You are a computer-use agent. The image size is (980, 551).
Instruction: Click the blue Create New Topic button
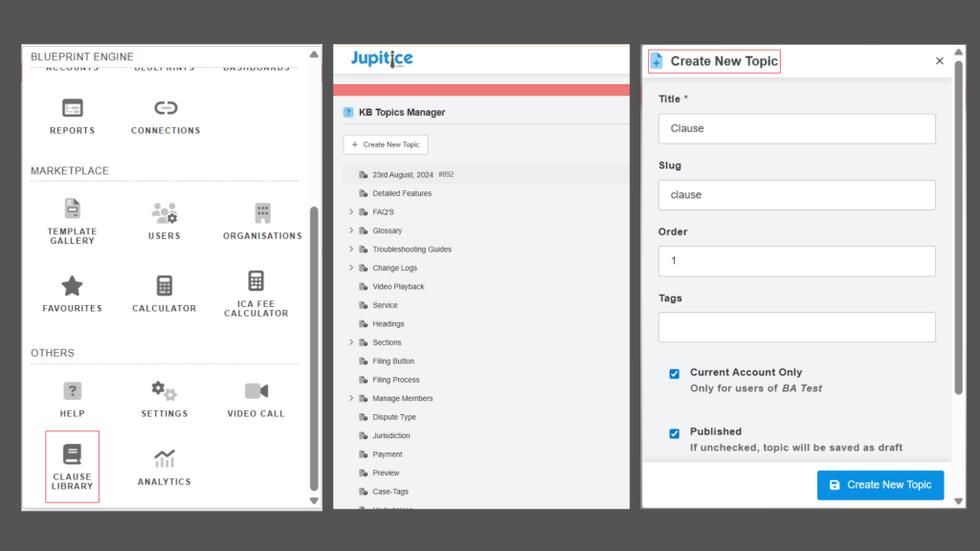tap(880, 485)
